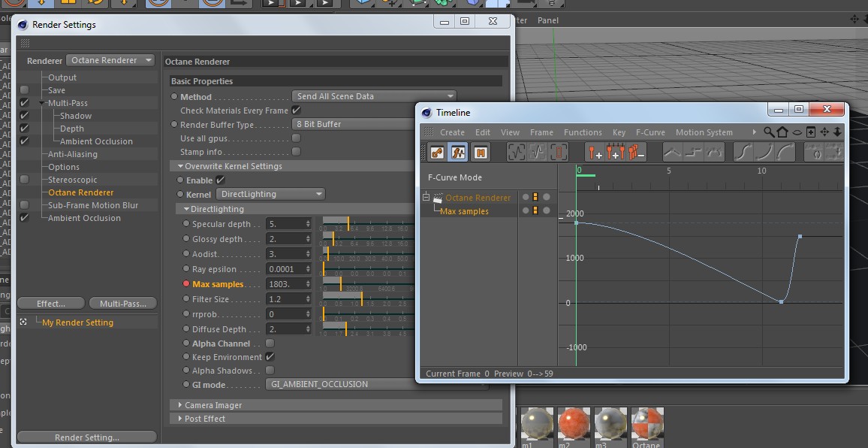The width and height of the screenshot is (868, 448).
Task: Click the Frame All curve icon
Action: point(516,152)
